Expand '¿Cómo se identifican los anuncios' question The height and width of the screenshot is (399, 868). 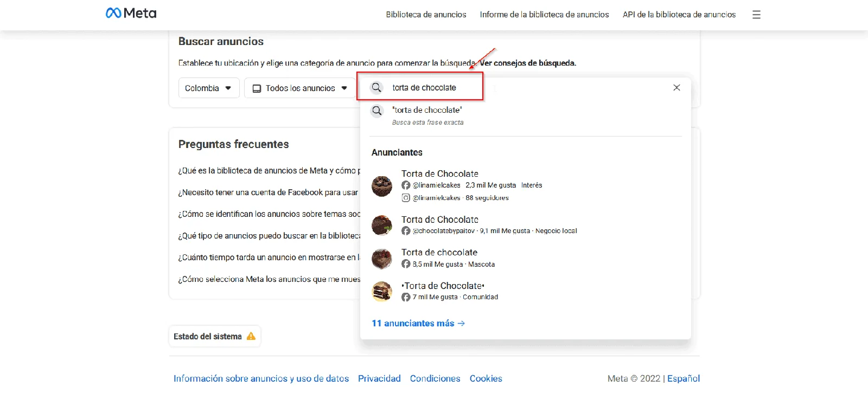[269, 214]
